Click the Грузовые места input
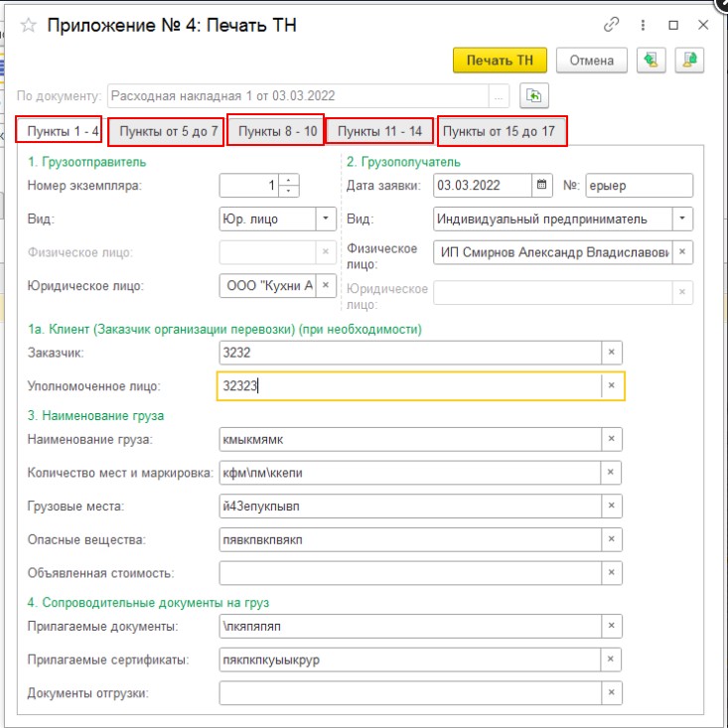Viewport: 728px width, 728px height. (x=410, y=507)
